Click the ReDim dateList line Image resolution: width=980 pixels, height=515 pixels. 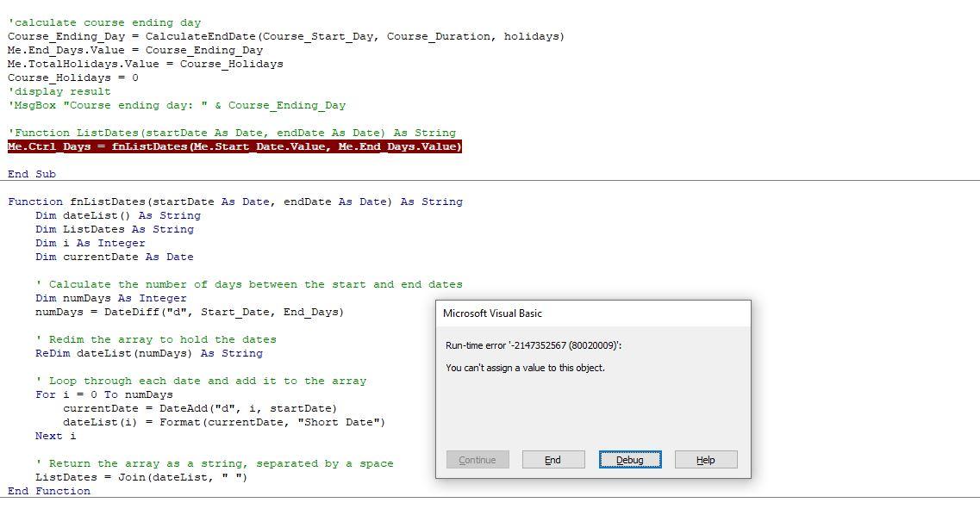[x=148, y=353]
